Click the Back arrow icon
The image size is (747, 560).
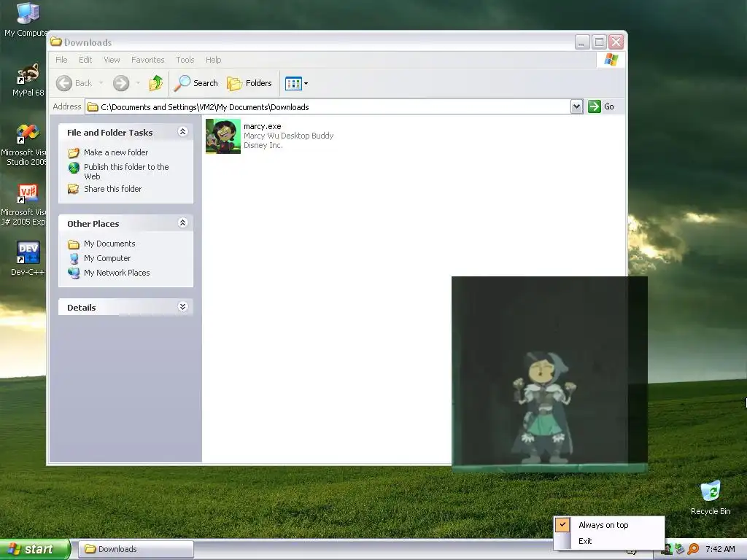64,83
